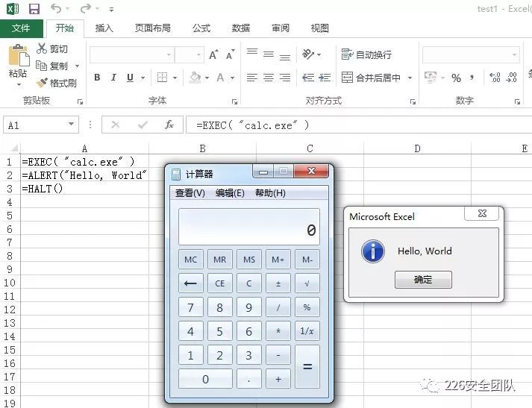Click the decrease decimal icon
Screen dimensions: 532x408
tap(511, 78)
